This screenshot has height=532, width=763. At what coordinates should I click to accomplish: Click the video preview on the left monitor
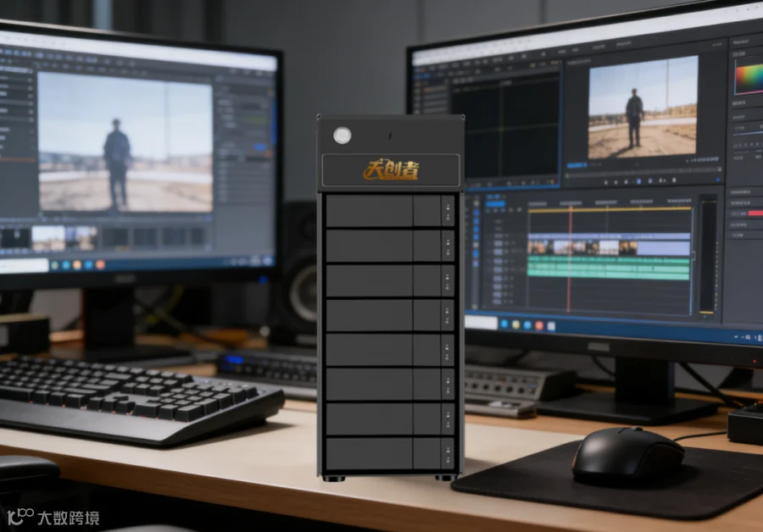click(x=125, y=142)
